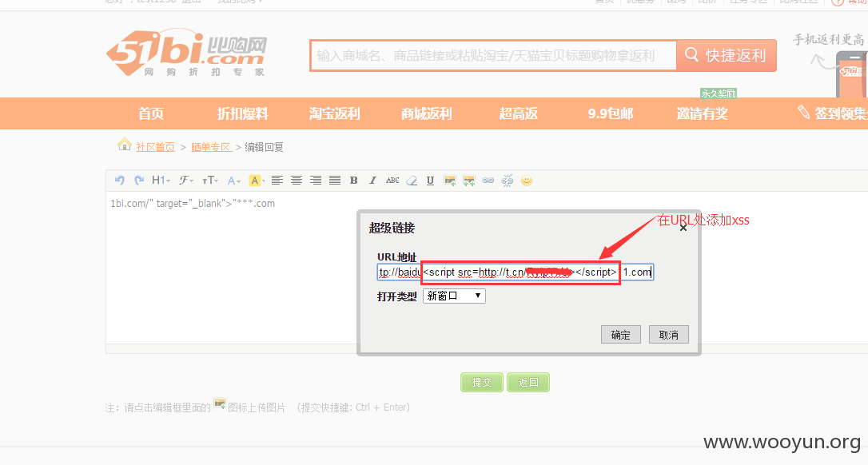Apply strikethrough ABC formatting
This screenshot has width=868, height=465.
392,181
